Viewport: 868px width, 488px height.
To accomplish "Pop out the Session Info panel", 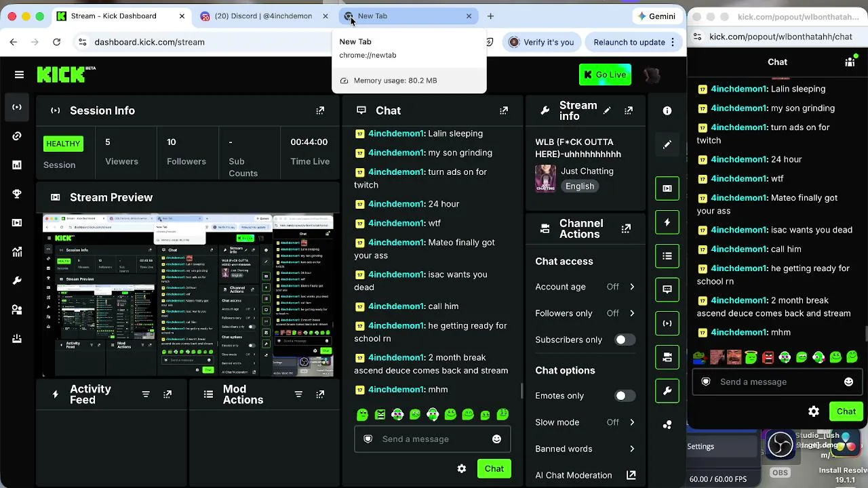I will pyautogui.click(x=320, y=110).
